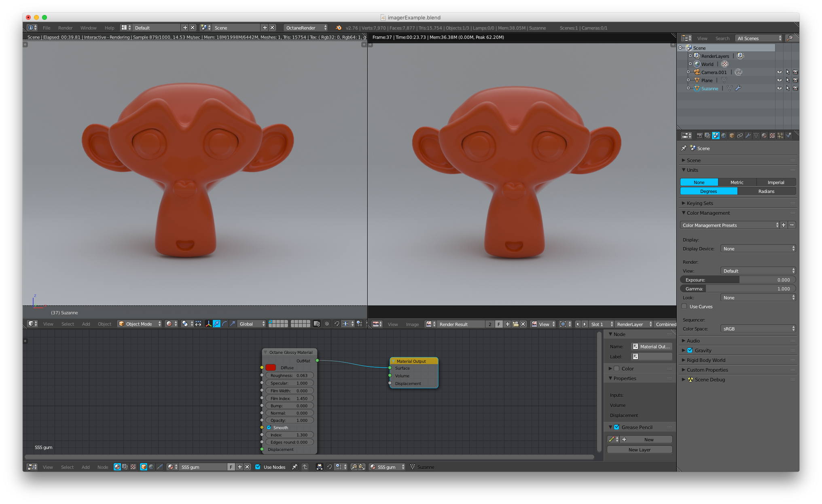
Task: Open the Window menu
Action: [x=88, y=28]
